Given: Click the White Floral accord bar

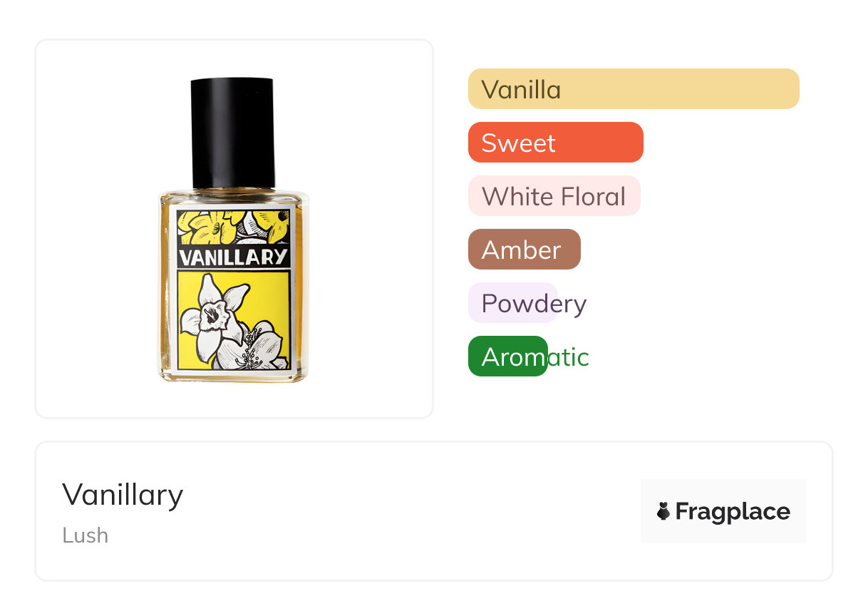Looking at the screenshot, I should pyautogui.click(x=554, y=196).
